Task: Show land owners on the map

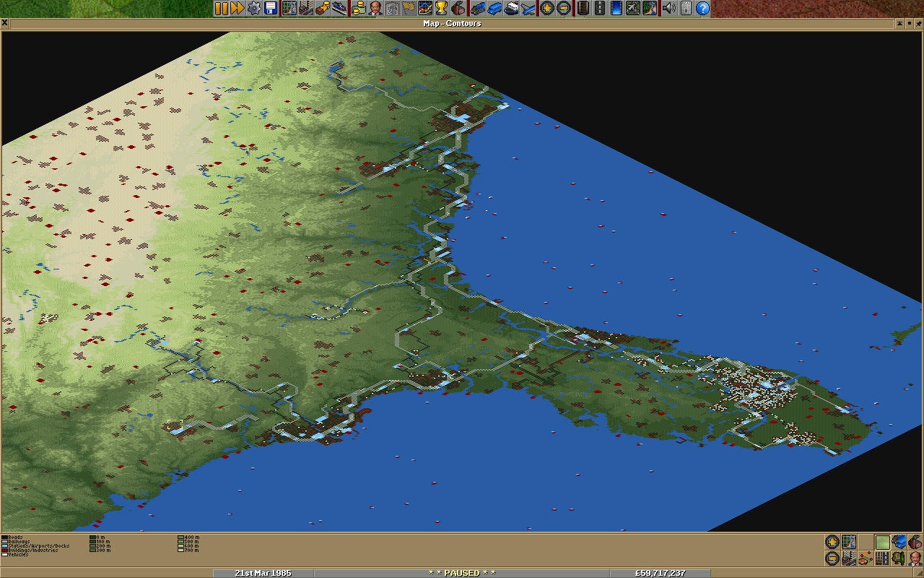Action: click(915, 558)
